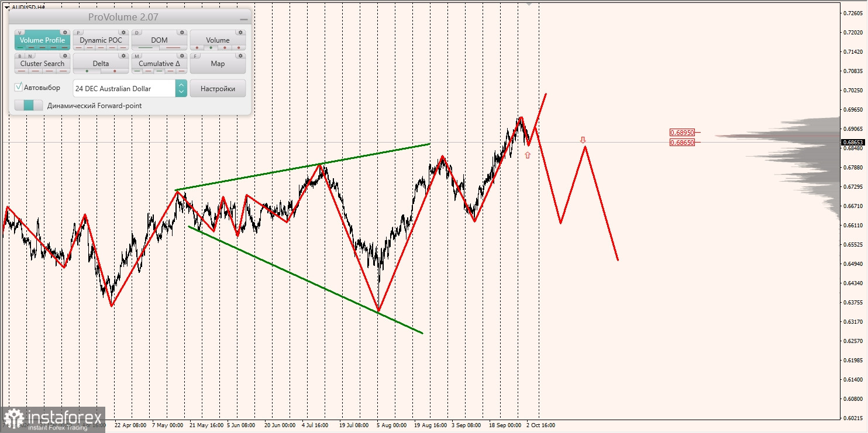Click the 21 May 16:00 date label
Screen dimensions: 868x433
click(x=205, y=425)
